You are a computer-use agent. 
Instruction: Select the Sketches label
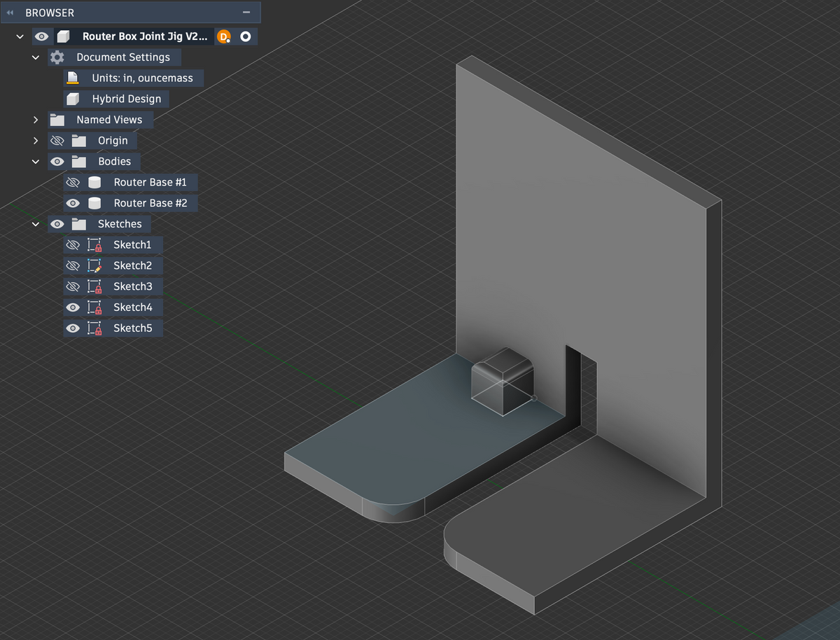[x=120, y=224]
